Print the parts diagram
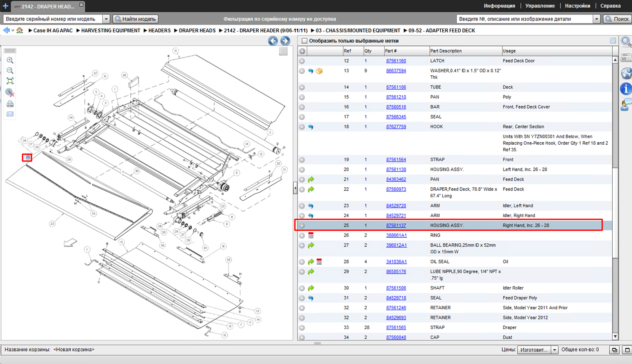 (10, 104)
